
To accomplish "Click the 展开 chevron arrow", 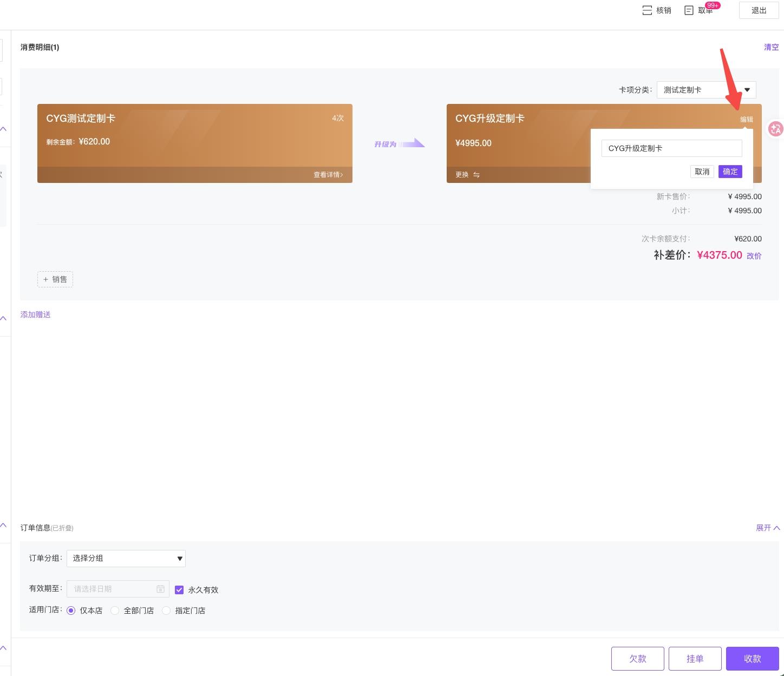I will coord(776,528).
